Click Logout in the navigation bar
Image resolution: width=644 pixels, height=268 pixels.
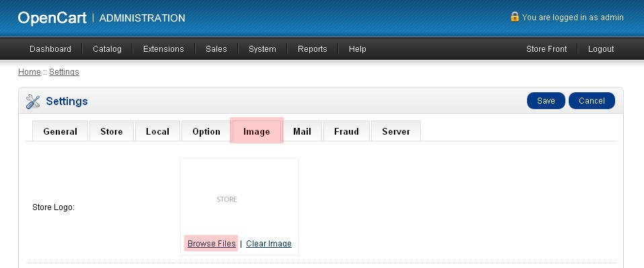(601, 49)
